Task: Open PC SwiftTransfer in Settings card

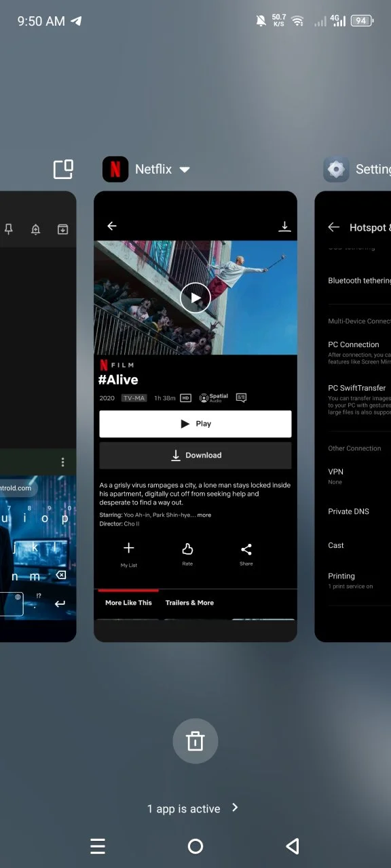Action: click(359, 400)
